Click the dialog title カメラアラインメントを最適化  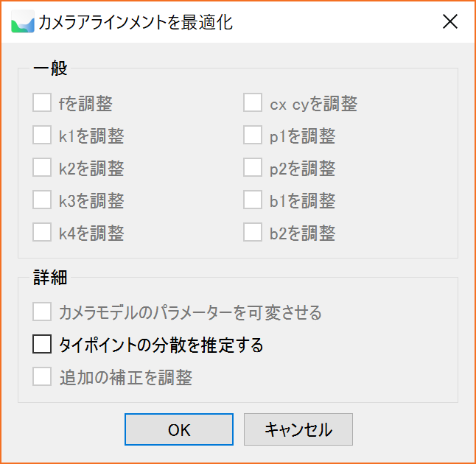click(136, 22)
